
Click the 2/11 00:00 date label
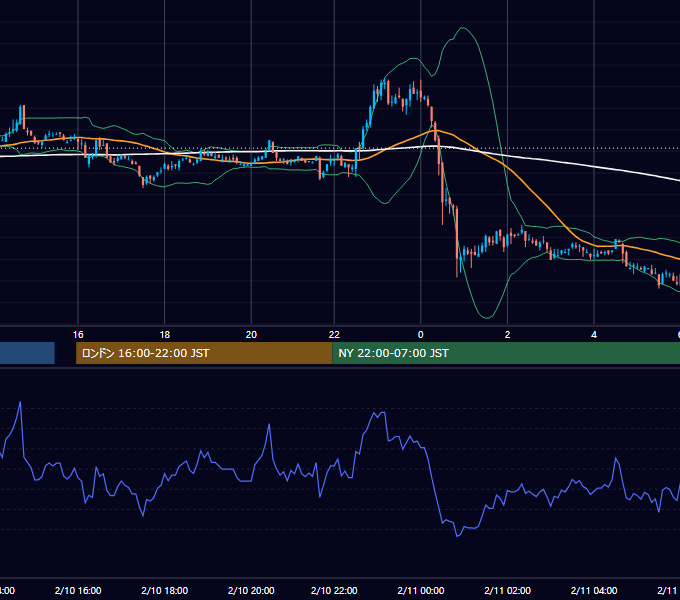[x=421, y=590]
